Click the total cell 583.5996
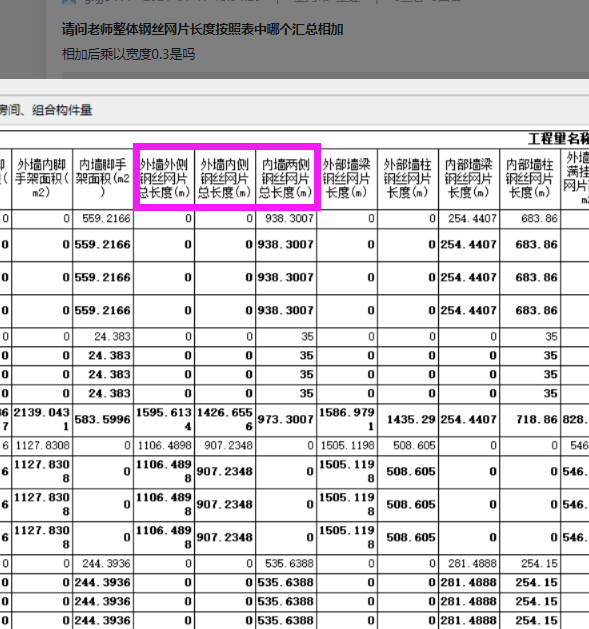Viewport: 589px width, 629px height. click(x=103, y=420)
